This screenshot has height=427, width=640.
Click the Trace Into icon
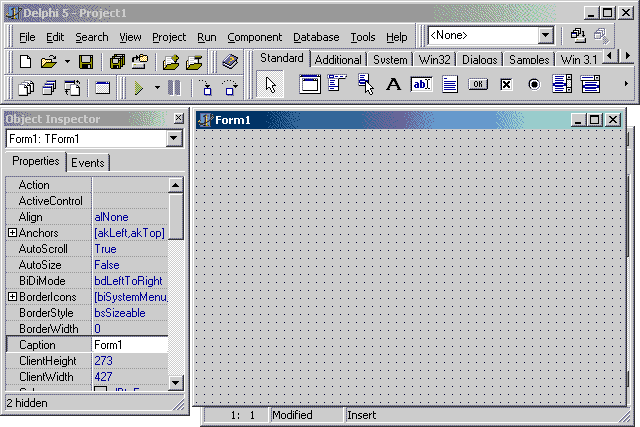206,88
